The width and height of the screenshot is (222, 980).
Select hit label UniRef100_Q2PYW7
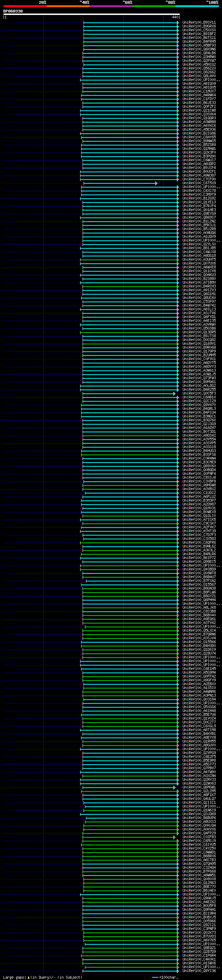tap(199, 60)
